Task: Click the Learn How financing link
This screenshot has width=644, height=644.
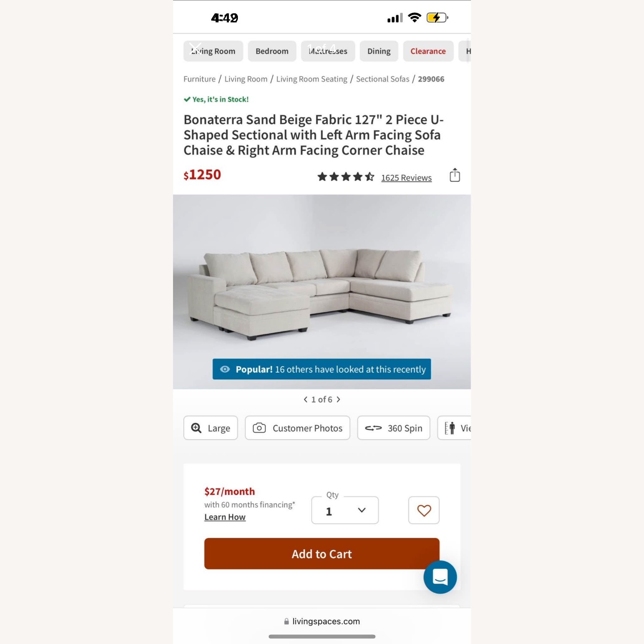Action: [x=225, y=517]
